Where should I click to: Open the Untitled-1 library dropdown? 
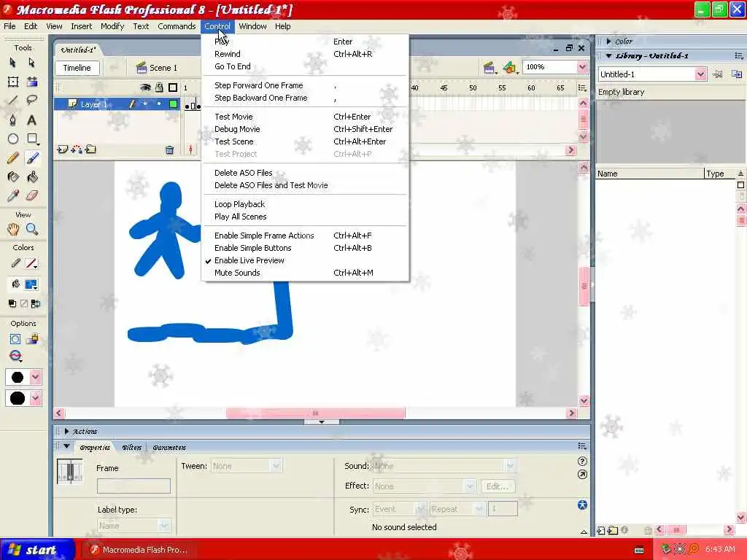[700, 74]
